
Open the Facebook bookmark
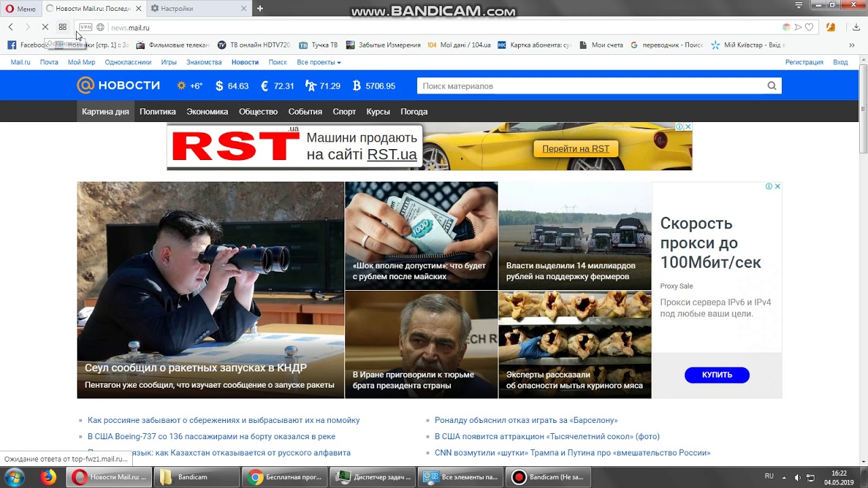point(27,45)
